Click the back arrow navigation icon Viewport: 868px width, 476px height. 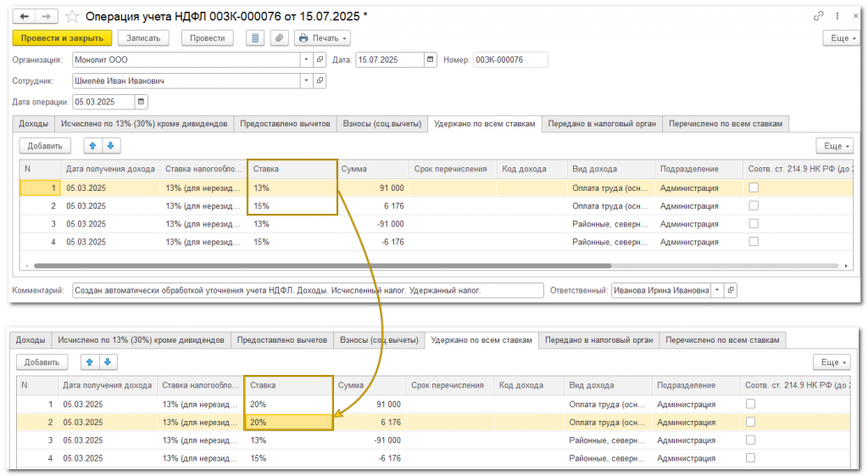click(x=25, y=17)
